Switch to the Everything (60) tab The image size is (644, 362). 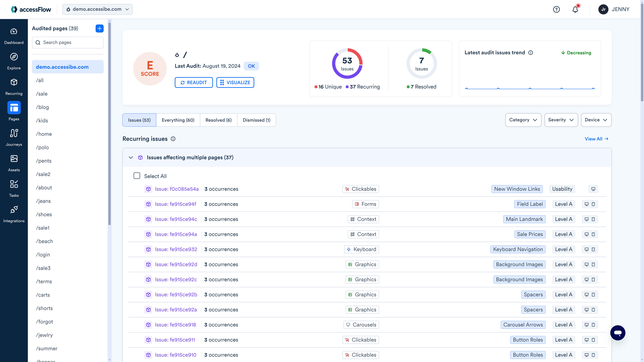[178, 120]
